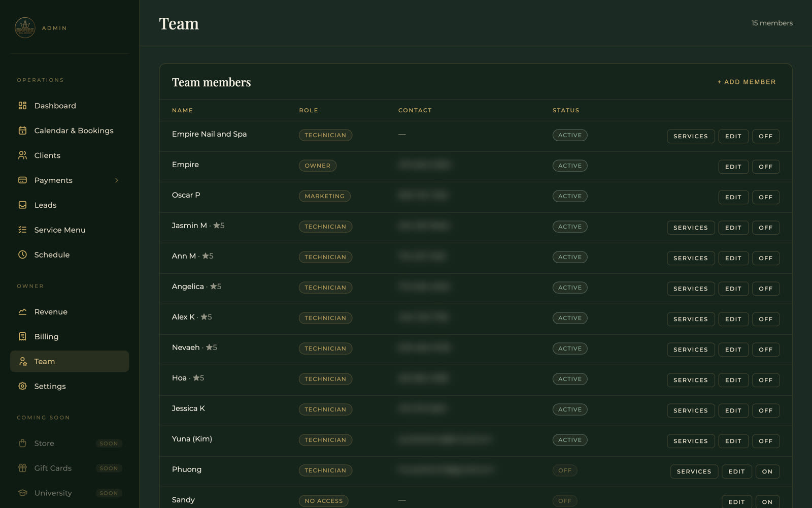Click the Empire logo in sidebar
Image resolution: width=812 pixels, height=508 pixels.
coord(25,28)
